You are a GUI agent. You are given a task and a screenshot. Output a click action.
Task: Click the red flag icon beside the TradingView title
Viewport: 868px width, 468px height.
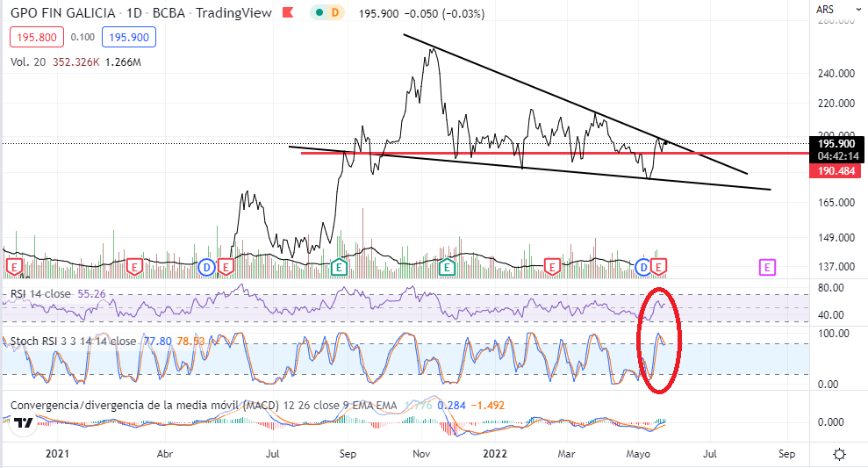[288, 13]
